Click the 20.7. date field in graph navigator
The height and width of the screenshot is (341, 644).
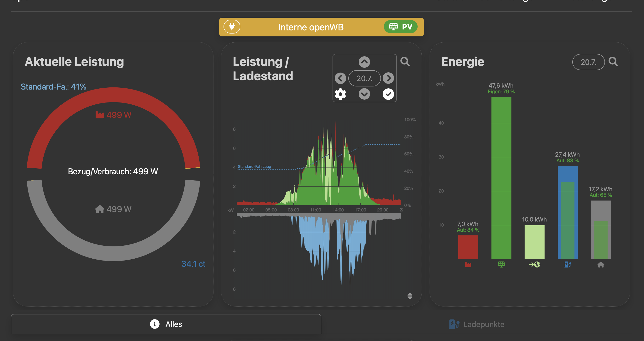tap(364, 79)
